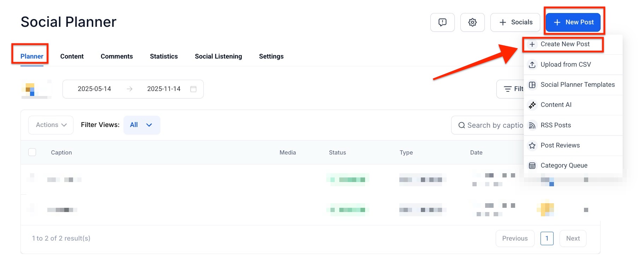The width and height of the screenshot is (644, 278).
Task: Expand the Actions dropdown
Action: coord(51,125)
